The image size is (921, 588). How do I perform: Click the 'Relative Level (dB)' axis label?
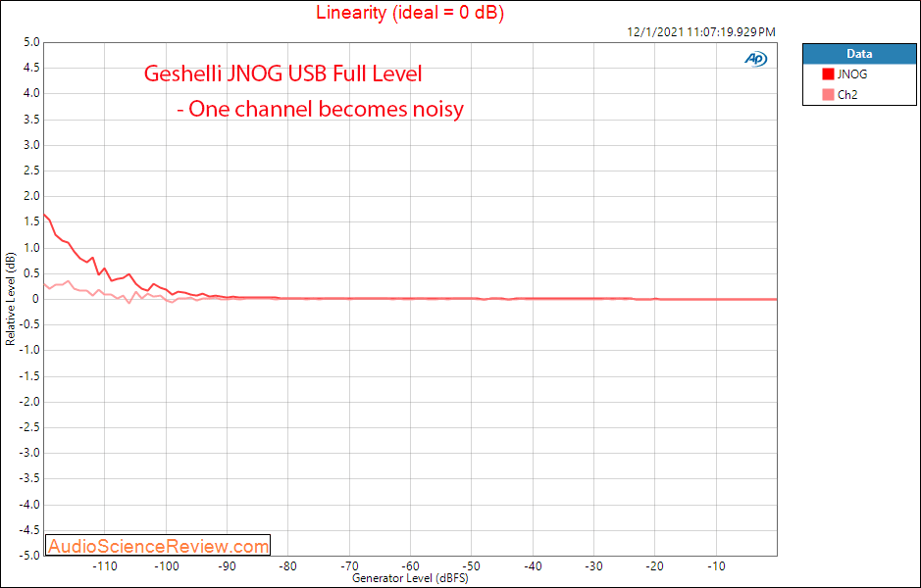10,299
